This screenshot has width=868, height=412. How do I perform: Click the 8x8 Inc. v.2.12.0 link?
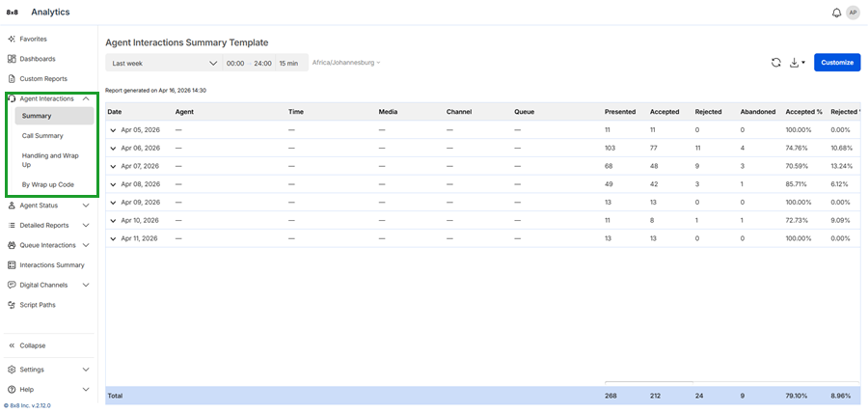pyautogui.click(x=27, y=406)
